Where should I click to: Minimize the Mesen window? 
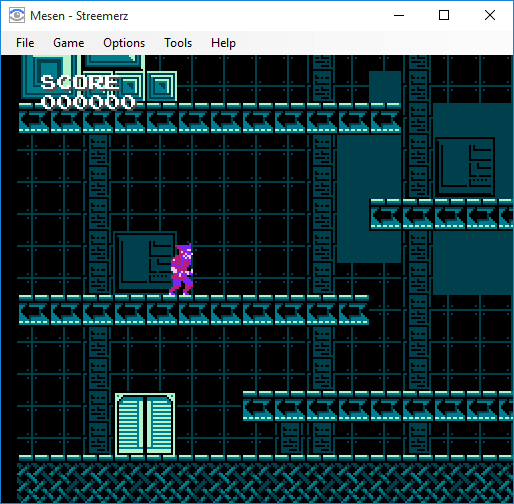click(399, 15)
